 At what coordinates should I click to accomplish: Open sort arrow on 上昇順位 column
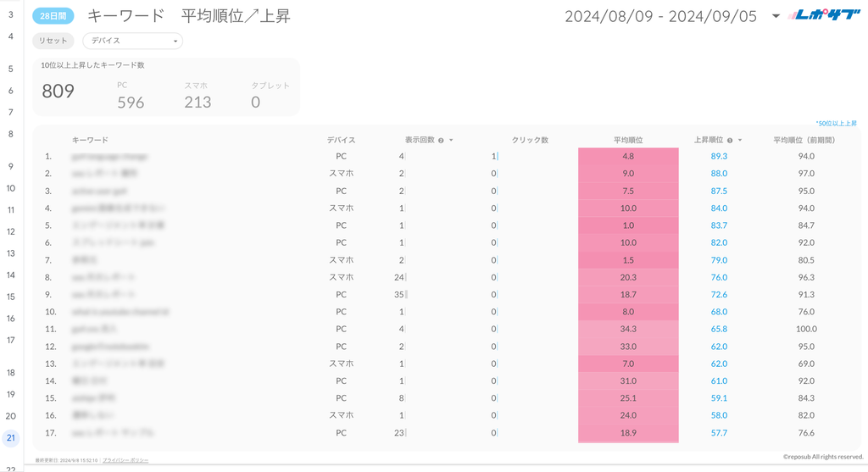[x=740, y=141]
